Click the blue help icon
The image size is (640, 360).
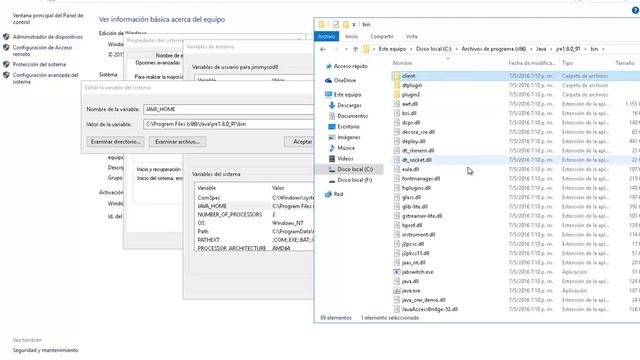point(636,11)
